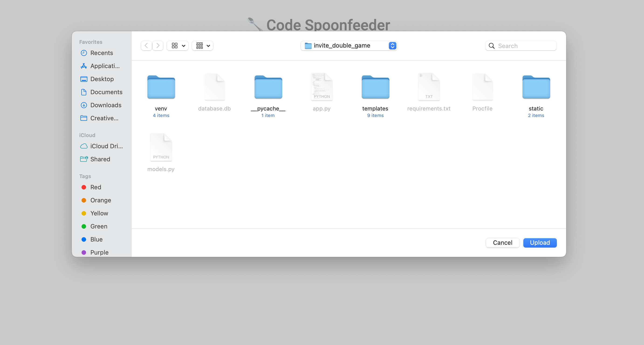This screenshot has height=345, width=644.
Task: Open the static folder
Action: coord(536,87)
